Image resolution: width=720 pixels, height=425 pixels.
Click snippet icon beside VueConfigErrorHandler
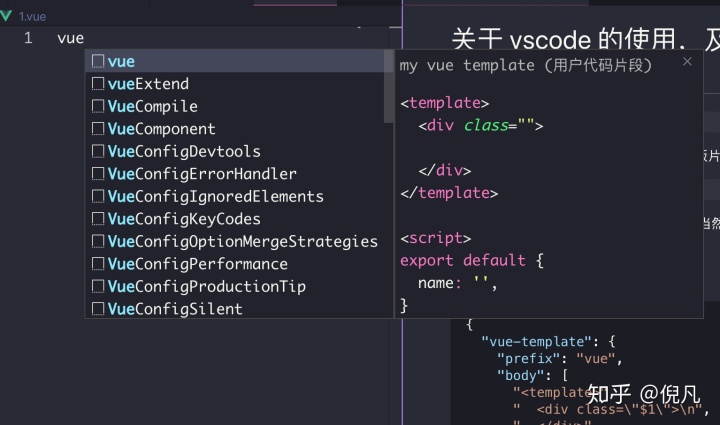point(98,173)
